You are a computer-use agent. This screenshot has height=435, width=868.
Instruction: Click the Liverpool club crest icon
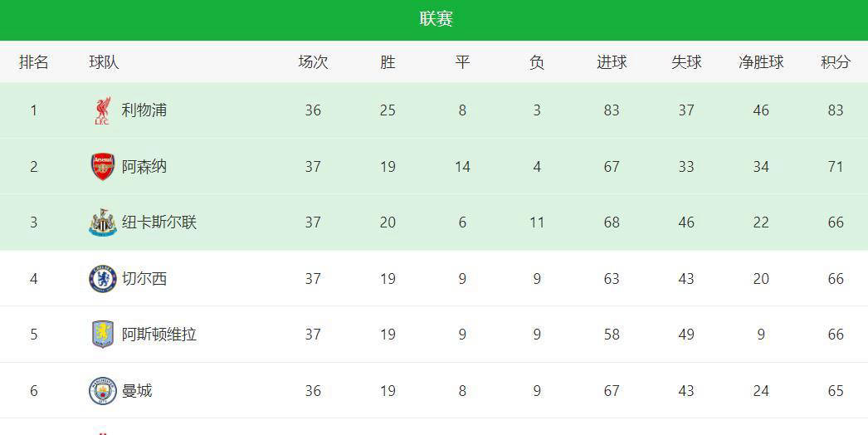[102, 111]
